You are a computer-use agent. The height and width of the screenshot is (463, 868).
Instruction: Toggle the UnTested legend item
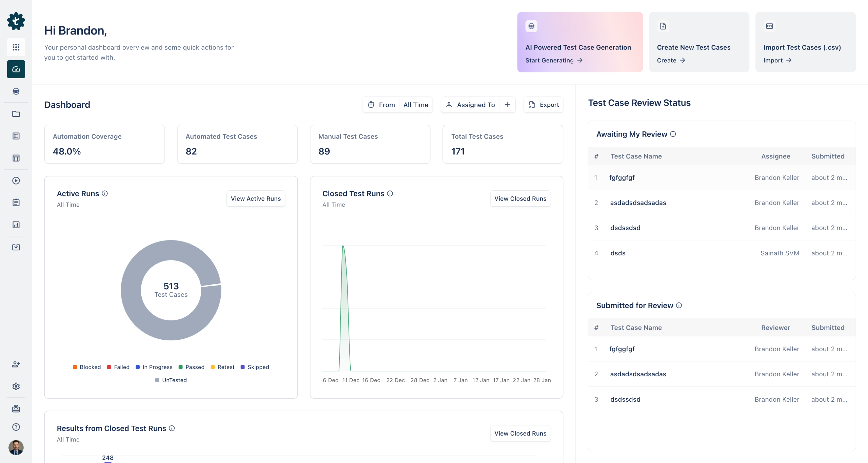point(171,380)
